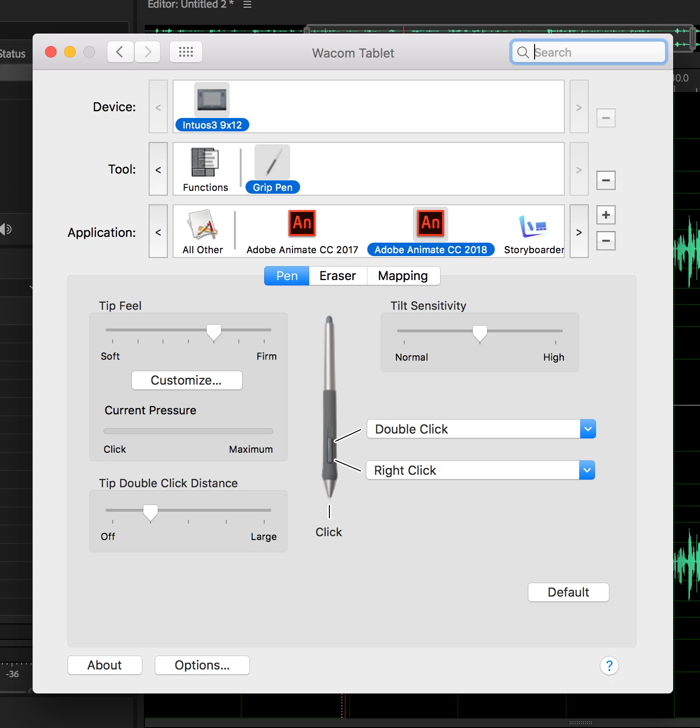The width and height of the screenshot is (700, 728).
Task: Adjust the Tip Feel slider
Action: click(x=214, y=331)
